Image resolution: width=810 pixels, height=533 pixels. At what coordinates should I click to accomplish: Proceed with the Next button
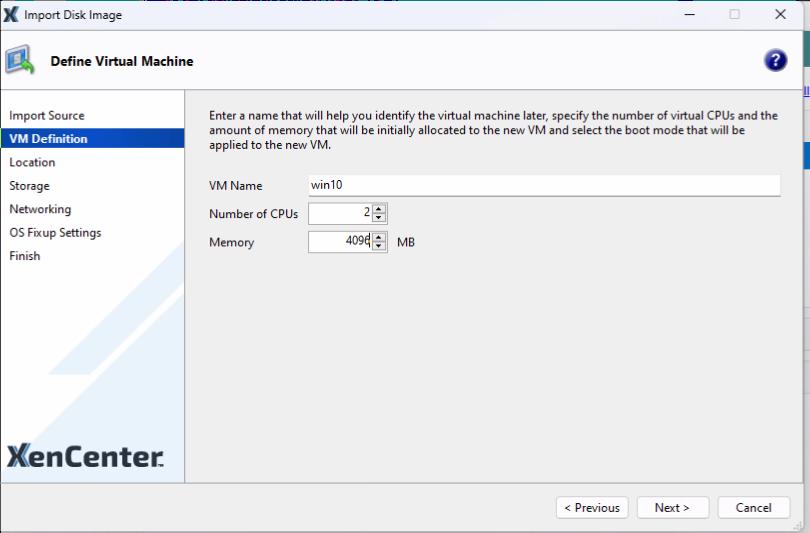pyautogui.click(x=672, y=508)
